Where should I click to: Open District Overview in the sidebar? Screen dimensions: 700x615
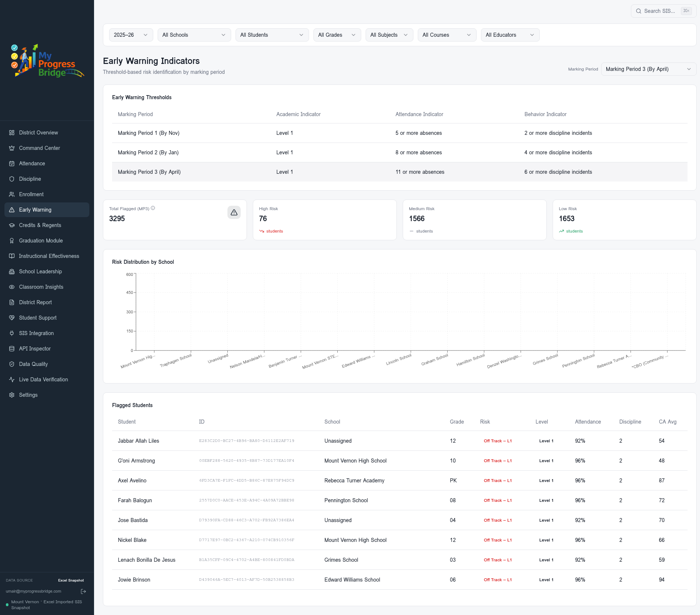coord(47,133)
